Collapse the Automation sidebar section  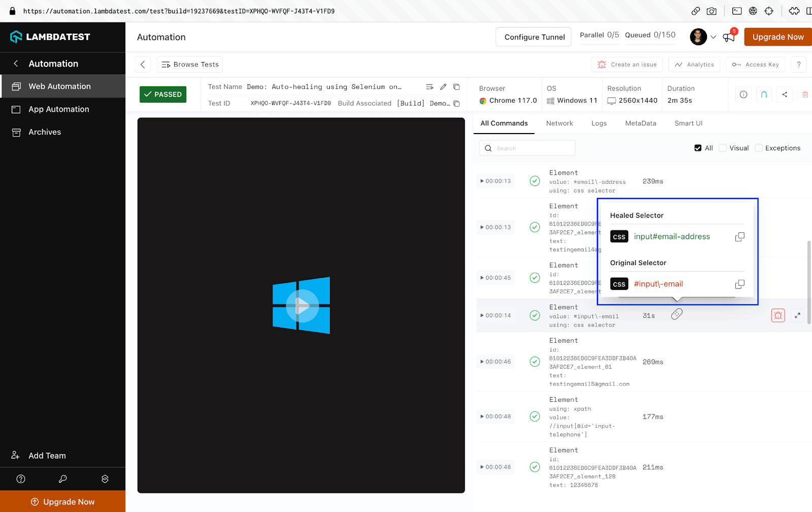(x=16, y=63)
